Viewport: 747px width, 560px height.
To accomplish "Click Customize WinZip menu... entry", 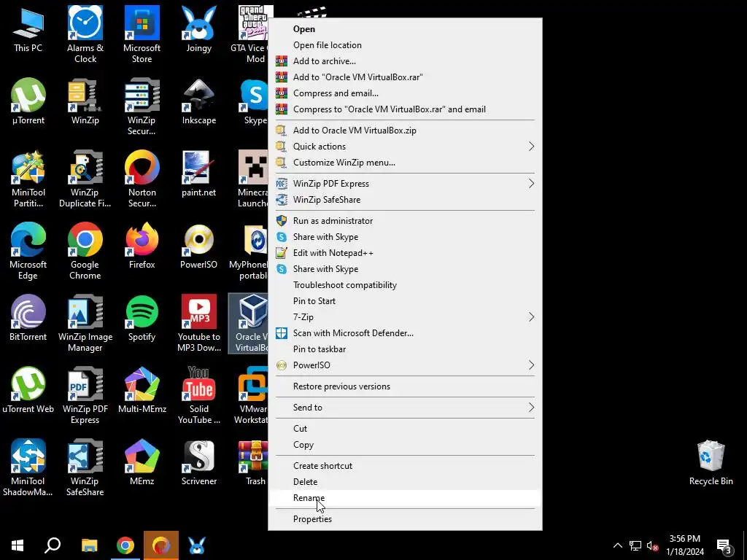I will (405, 163).
